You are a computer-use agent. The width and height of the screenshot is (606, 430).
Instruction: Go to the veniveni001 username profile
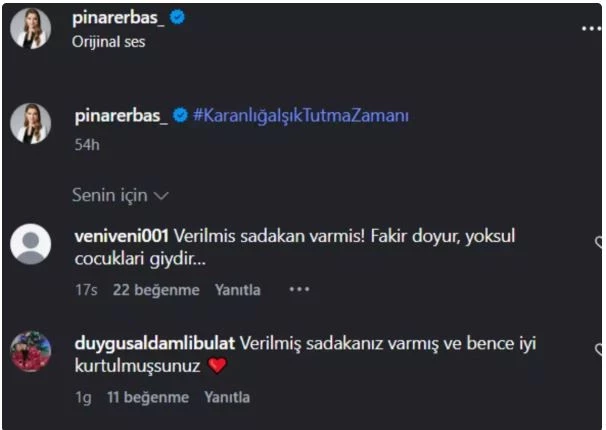pyautogui.click(x=122, y=236)
